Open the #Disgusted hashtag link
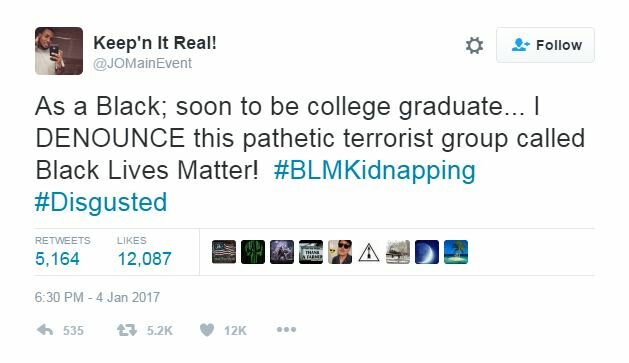629x363 pixels. click(x=101, y=202)
